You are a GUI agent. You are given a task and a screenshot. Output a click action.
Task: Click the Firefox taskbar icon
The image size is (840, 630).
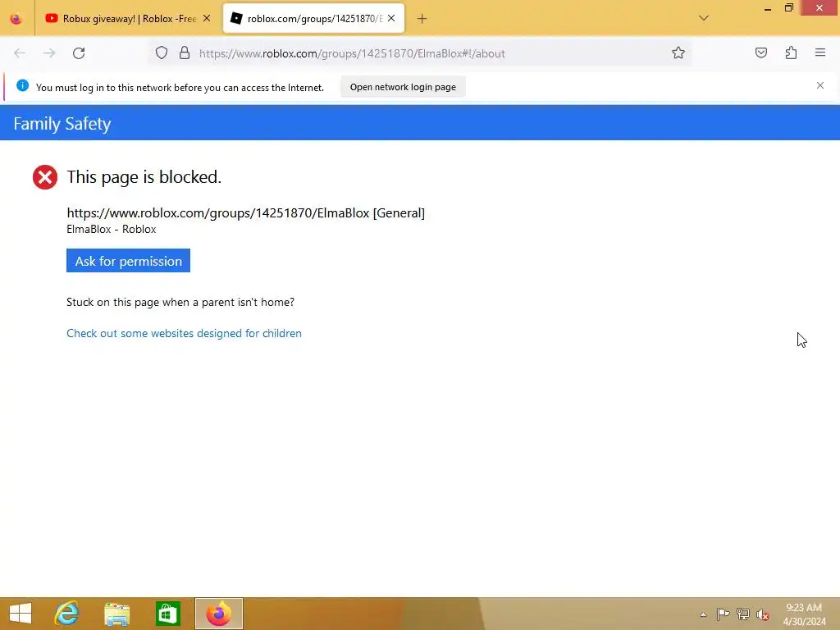click(218, 614)
